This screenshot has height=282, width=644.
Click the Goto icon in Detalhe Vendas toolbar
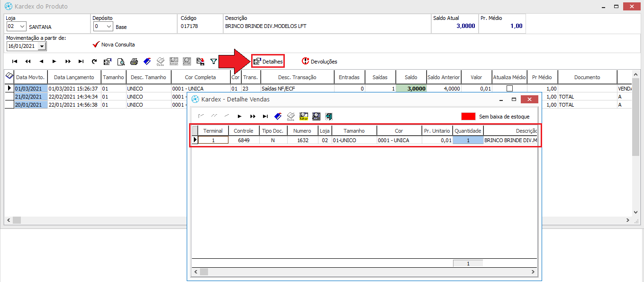[x=291, y=116]
